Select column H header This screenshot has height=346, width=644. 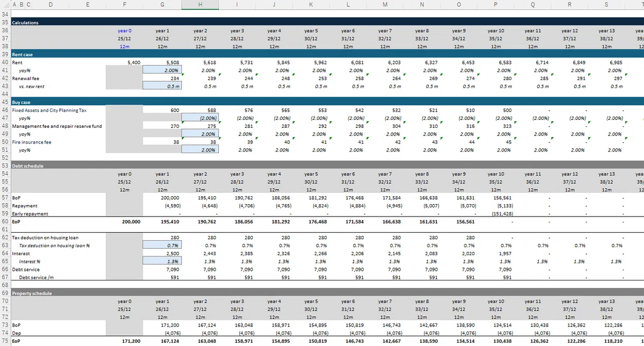[200, 4]
